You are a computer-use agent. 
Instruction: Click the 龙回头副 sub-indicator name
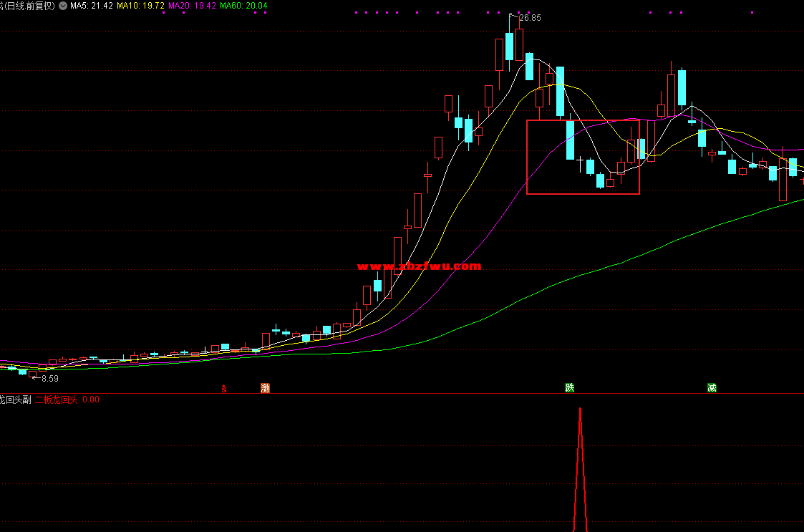[x=14, y=400]
